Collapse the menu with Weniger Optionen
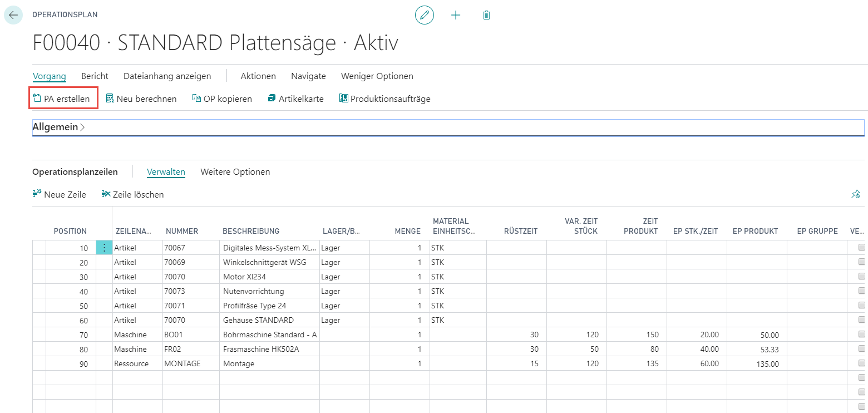 (x=377, y=76)
